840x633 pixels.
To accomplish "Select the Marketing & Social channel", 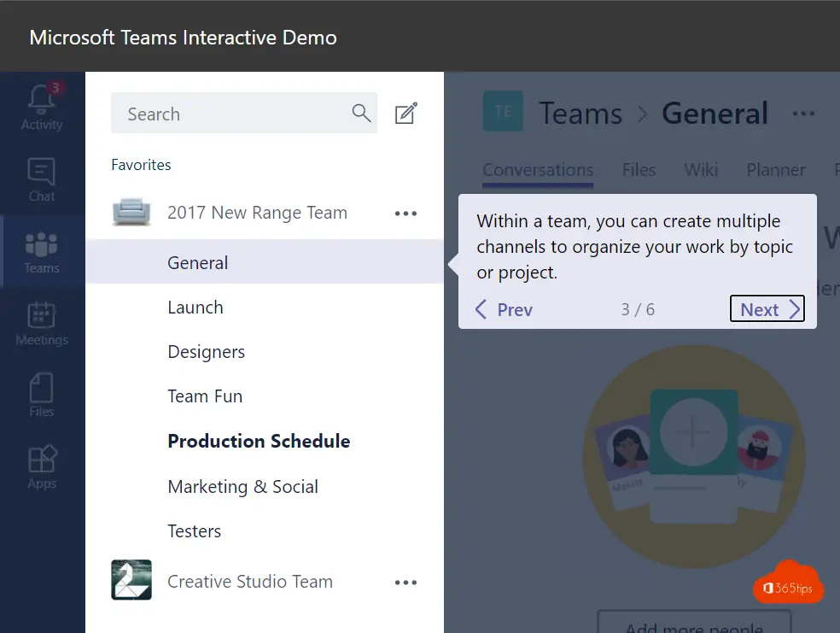I will click(x=265, y=486).
